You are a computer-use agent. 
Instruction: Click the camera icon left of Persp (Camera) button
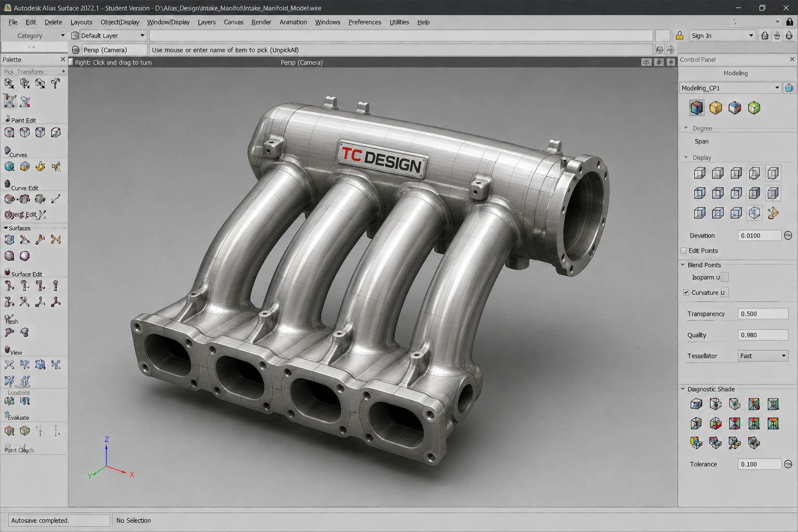[x=76, y=50]
